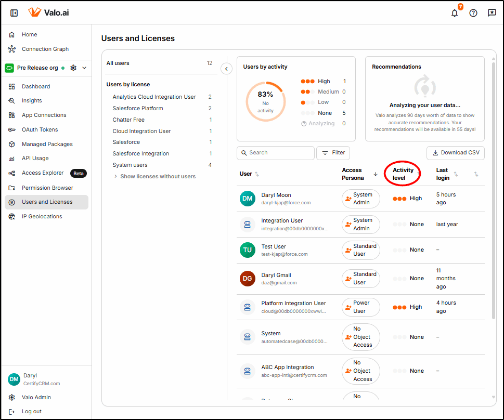The image size is (504, 420).
Task: Go to Permission Browser page
Action: tap(47, 188)
